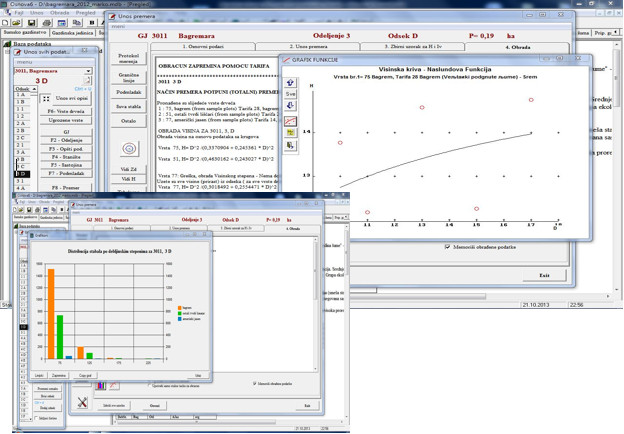Click the small page icon next to 3 D
This screenshot has width=624, height=434.
pos(87,81)
